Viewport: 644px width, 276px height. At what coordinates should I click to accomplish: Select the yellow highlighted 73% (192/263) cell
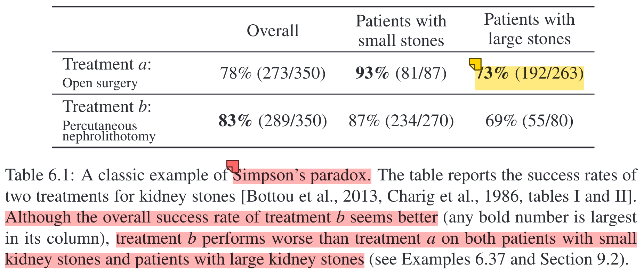(530, 78)
